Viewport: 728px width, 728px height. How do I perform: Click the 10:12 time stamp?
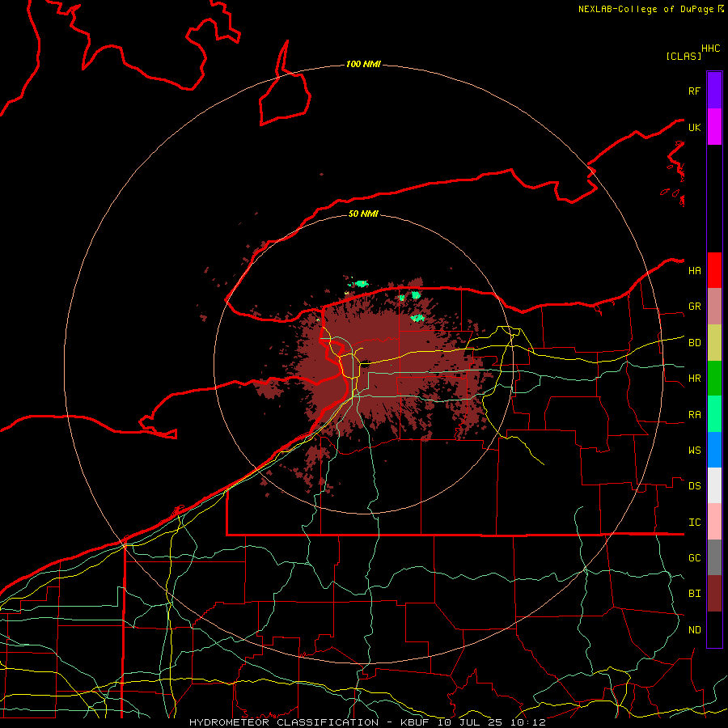click(528, 722)
